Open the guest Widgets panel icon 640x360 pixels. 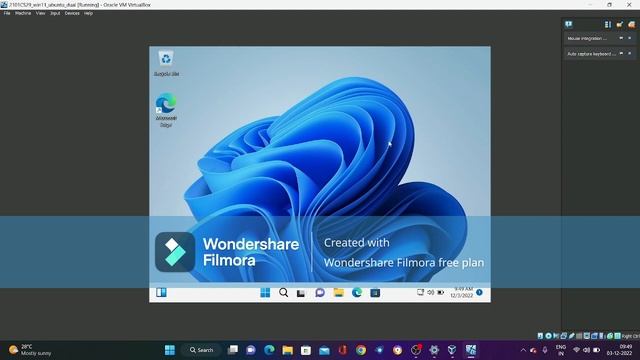click(x=161, y=293)
